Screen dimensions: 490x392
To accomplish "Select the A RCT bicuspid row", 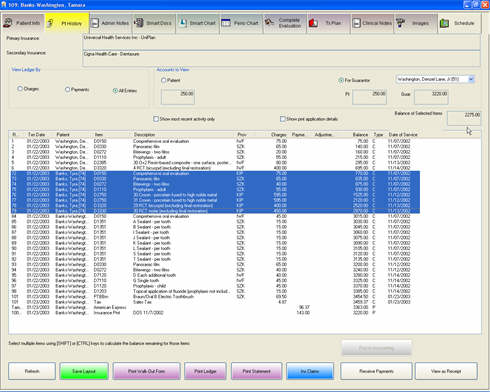I will pyautogui.click(x=215, y=168).
